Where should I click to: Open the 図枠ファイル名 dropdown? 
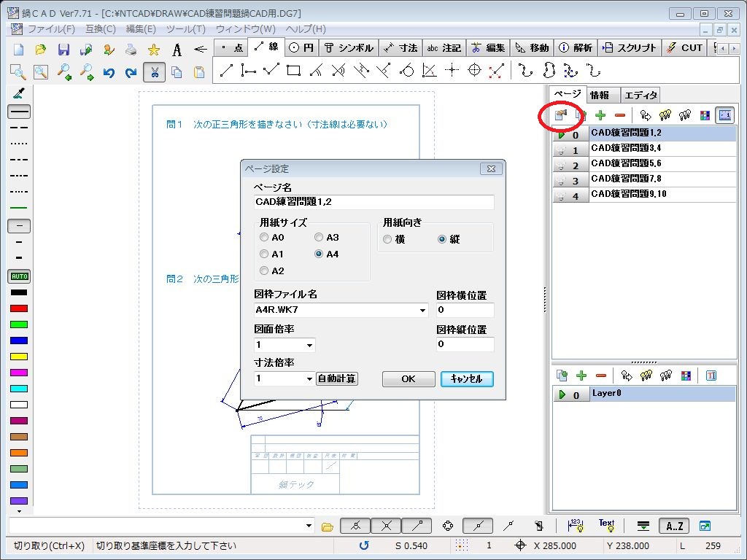pos(422,310)
